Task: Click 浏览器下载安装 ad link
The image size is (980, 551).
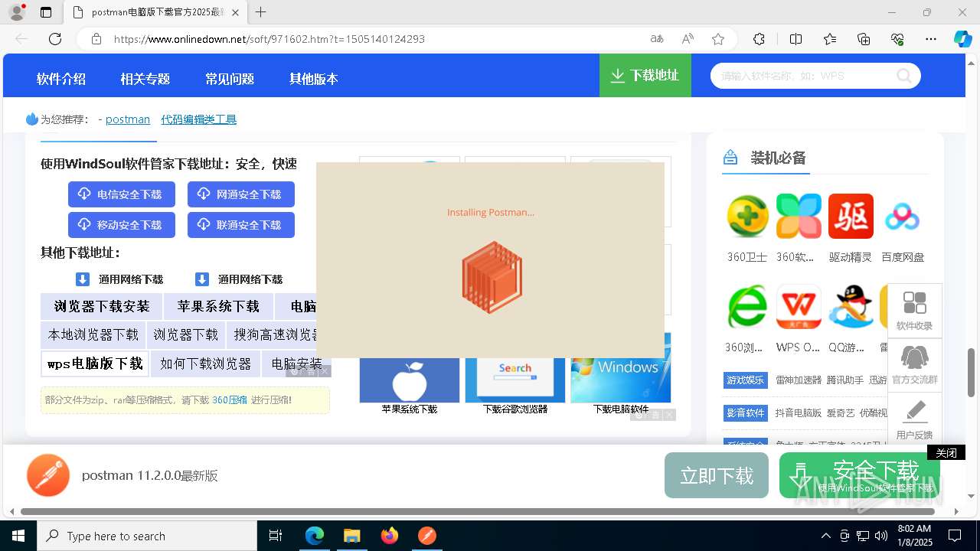Action: (x=102, y=306)
